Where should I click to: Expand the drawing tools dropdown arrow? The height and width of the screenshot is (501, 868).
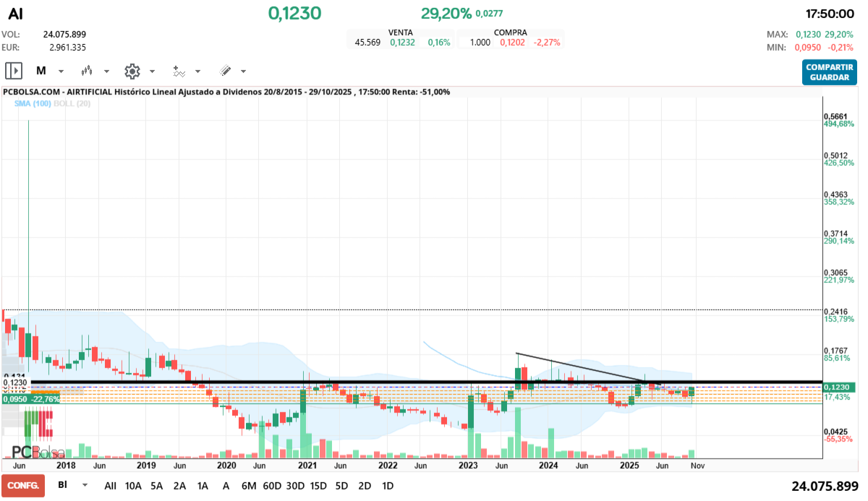pyautogui.click(x=243, y=72)
